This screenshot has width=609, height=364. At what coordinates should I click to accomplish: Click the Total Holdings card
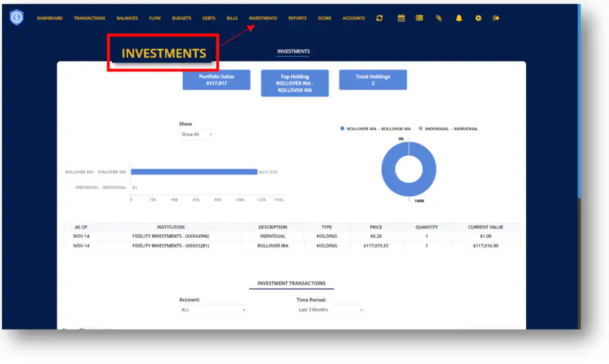pyautogui.click(x=373, y=80)
